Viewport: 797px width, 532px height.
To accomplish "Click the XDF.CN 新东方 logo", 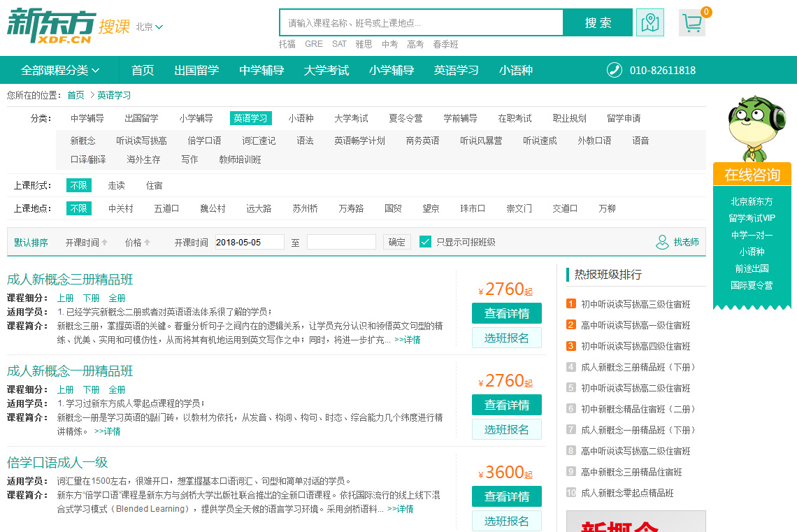I will coord(51,25).
